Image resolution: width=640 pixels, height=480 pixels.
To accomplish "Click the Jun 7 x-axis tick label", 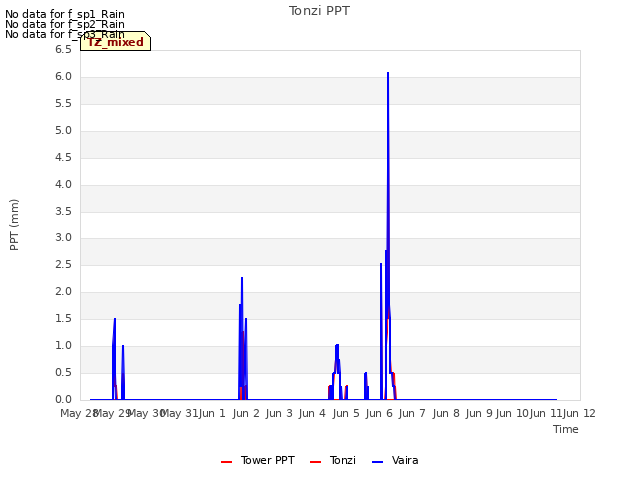I will pyautogui.click(x=412, y=413).
